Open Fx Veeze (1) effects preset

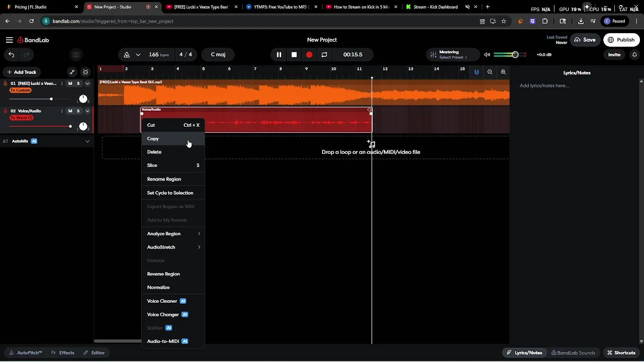click(22, 118)
